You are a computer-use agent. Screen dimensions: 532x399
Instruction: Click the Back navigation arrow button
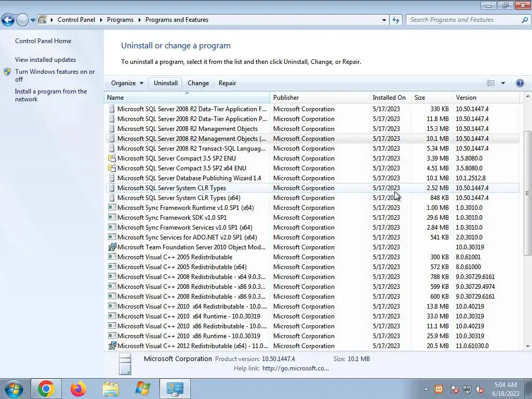(8, 20)
